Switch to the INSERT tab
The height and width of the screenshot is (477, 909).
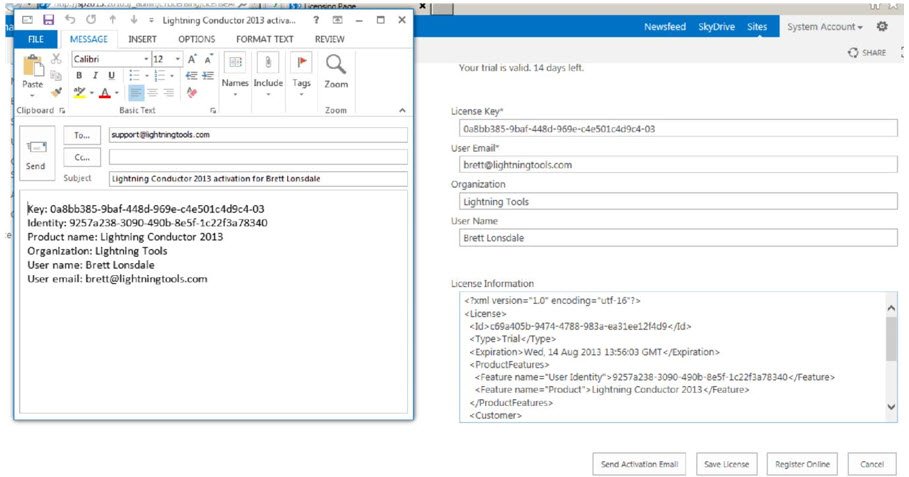click(143, 39)
